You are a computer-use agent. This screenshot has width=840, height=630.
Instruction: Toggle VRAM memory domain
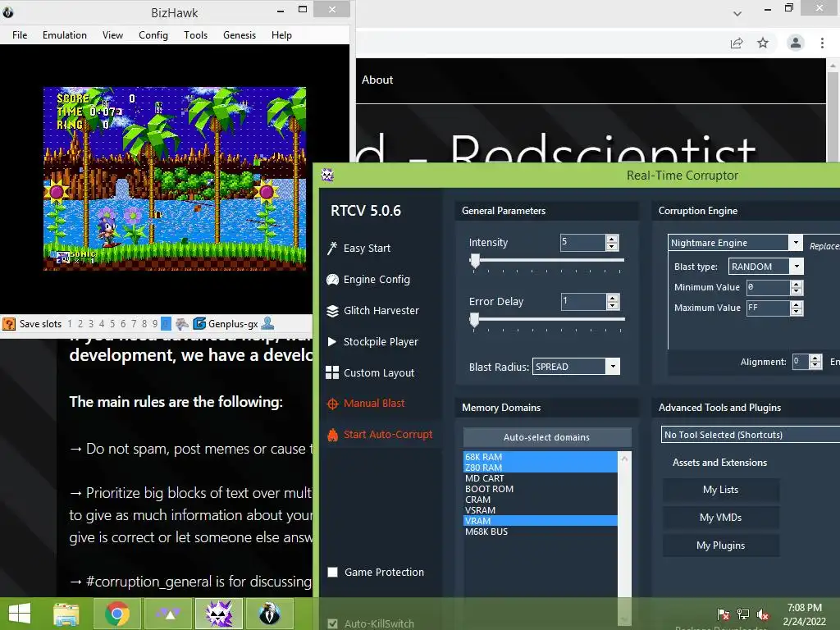(540, 521)
